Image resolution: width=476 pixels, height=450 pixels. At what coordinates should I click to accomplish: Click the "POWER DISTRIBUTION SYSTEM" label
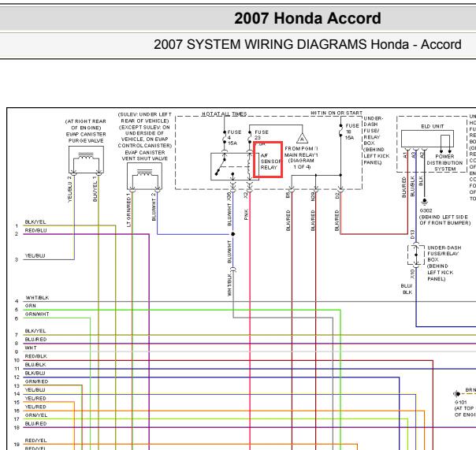pos(444,162)
